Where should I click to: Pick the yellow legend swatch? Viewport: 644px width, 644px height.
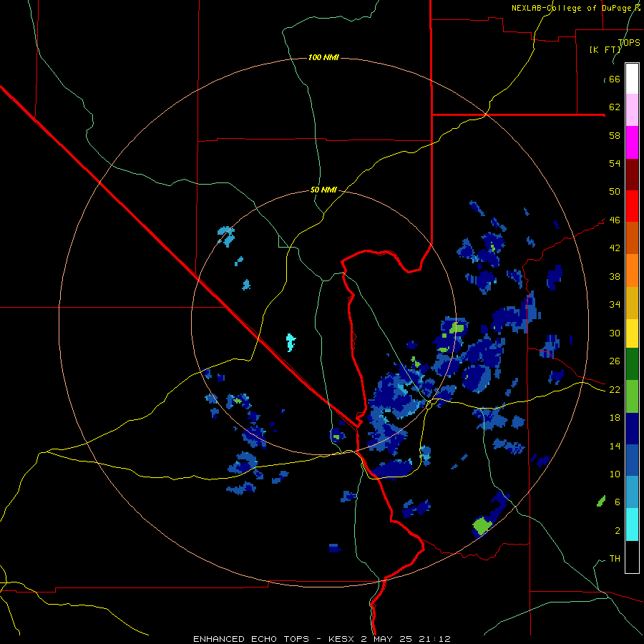point(632,333)
